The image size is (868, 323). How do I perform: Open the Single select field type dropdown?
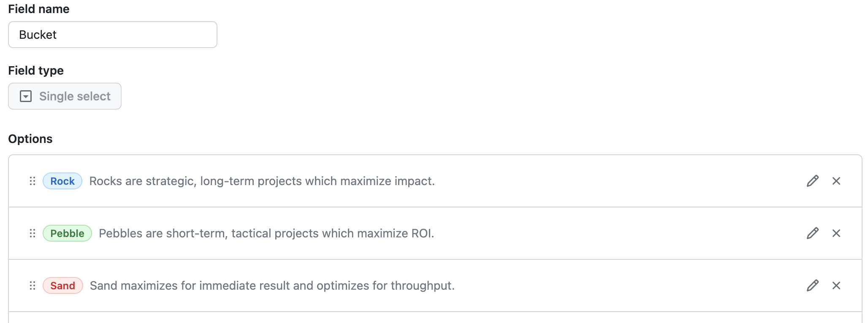pyautogui.click(x=65, y=96)
